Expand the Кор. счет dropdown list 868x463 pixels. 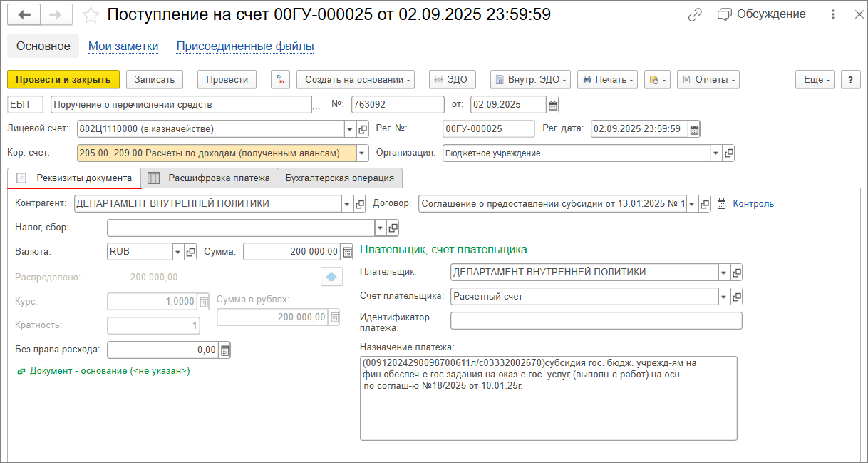click(x=361, y=153)
